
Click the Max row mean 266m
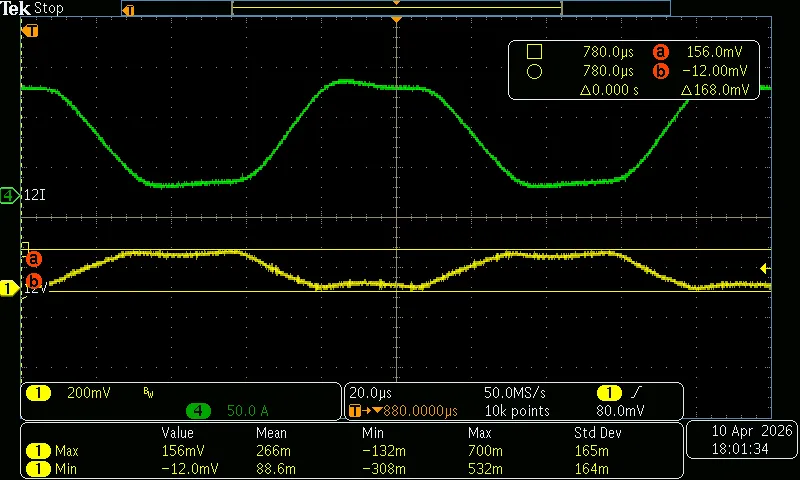coord(273,451)
